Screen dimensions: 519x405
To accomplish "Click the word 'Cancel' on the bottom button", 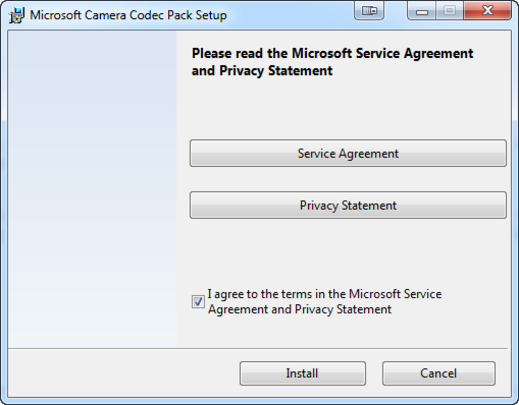I will 438,373.
